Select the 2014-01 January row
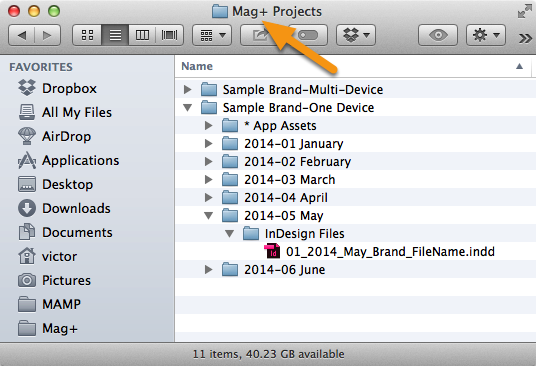 point(356,144)
